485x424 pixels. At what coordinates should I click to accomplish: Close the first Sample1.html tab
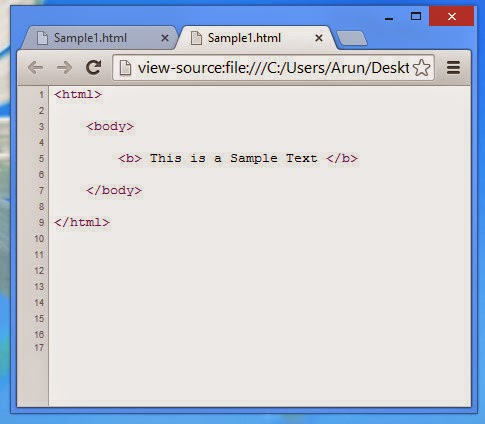pos(165,38)
